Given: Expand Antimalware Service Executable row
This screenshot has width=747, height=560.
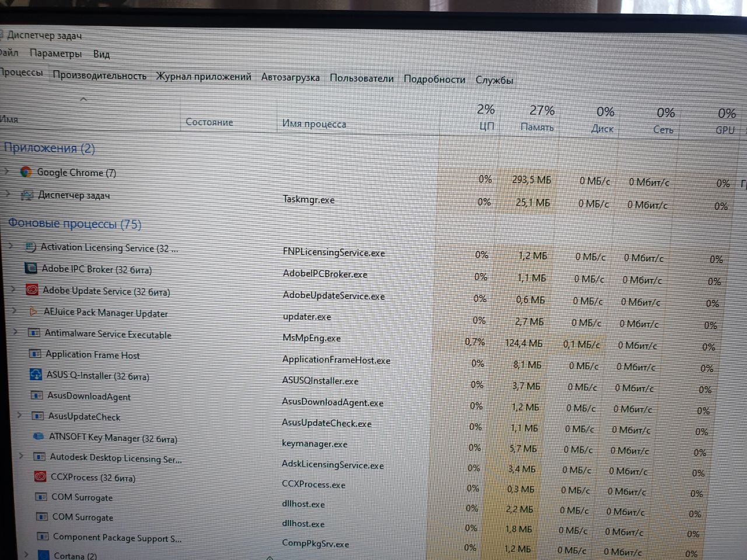Looking at the screenshot, I should (x=16, y=332).
